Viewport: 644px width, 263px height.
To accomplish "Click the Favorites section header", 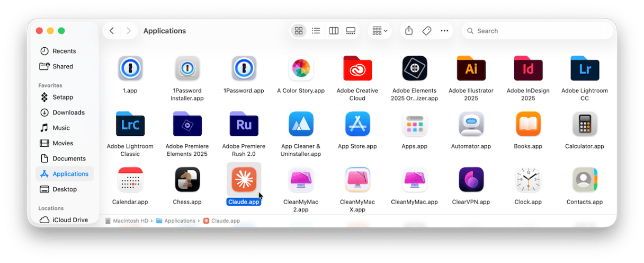I will 50,85.
